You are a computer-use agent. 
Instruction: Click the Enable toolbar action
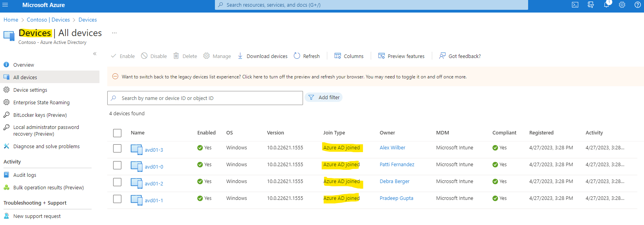pyautogui.click(x=123, y=56)
